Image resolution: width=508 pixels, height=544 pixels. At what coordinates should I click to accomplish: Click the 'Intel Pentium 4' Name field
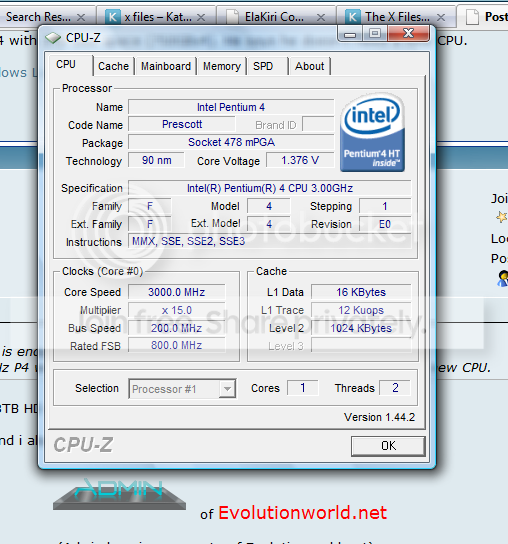coord(231,107)
